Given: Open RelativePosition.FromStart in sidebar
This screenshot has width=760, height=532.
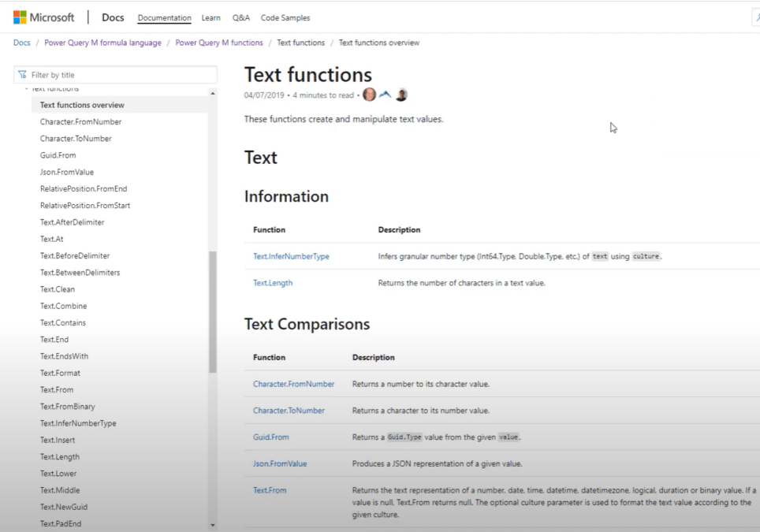Looking at the screenshot, I should 85,206.
